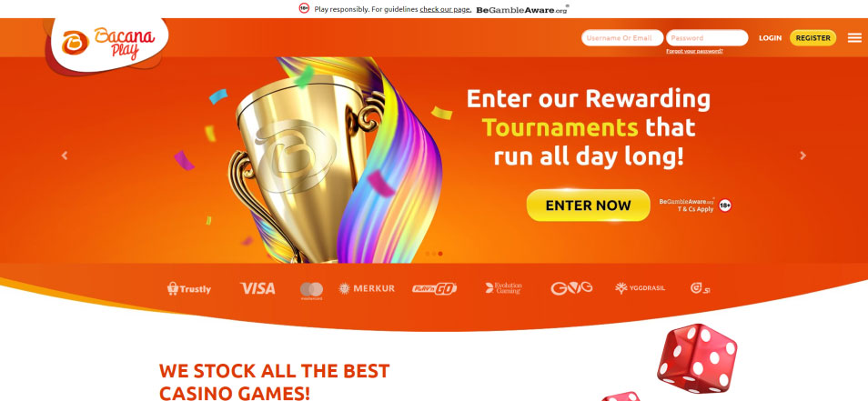Screen dimensions: 868x401
Task: Click the Evolution Gaming logo
Action: point(503,288)
